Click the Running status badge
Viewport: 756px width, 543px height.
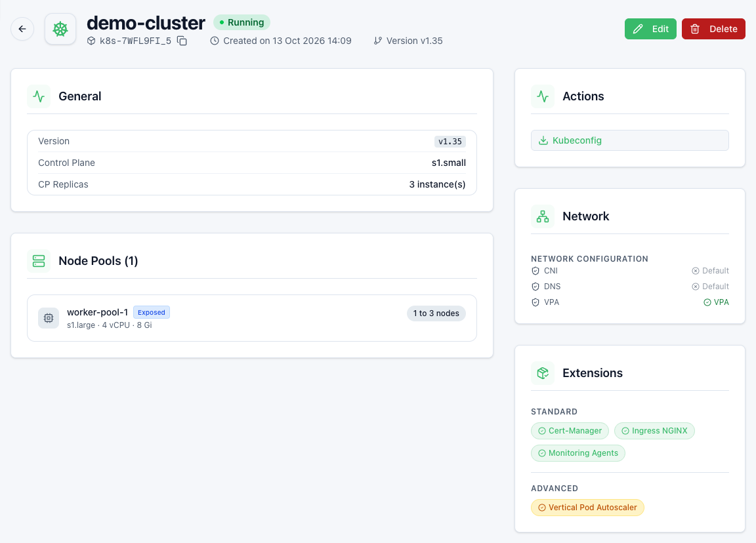click(x=241, y=23)
